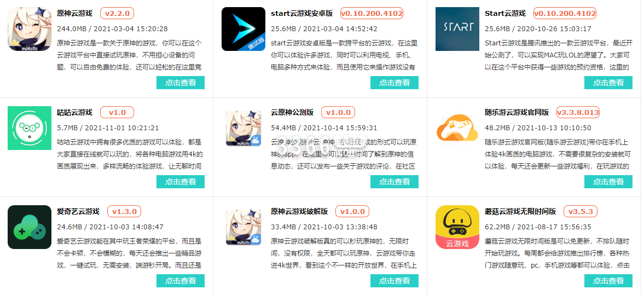Screen dimensions: 644x295
Task: Open the 云原神公测版 title link
Action: coord(292,112)
